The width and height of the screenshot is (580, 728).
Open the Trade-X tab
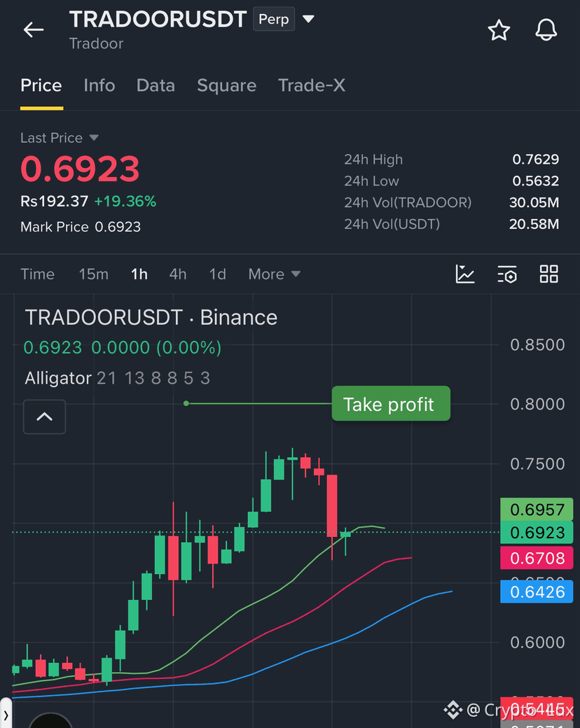tap(312, 85)
